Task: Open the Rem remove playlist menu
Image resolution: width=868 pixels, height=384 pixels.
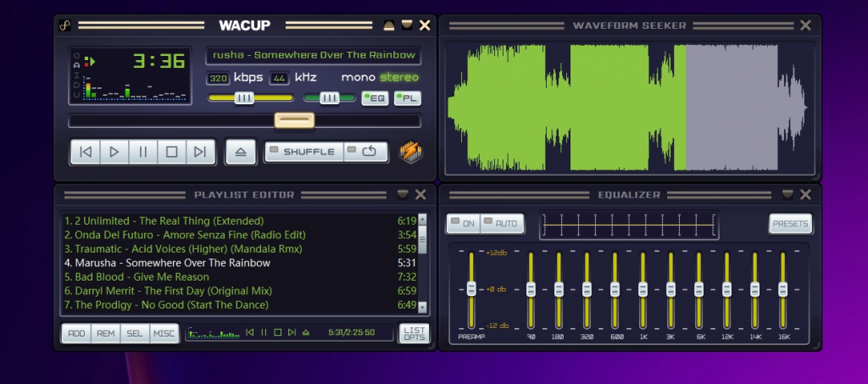Action: [x=106, y=333]
